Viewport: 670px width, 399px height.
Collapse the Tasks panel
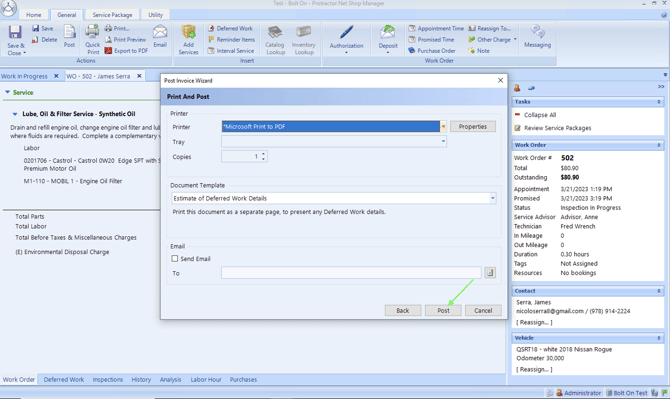[x=658, y=102]
